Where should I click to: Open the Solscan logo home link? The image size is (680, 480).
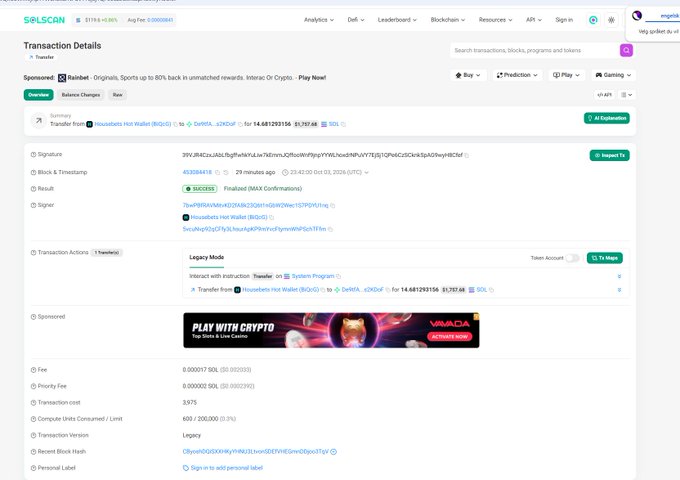[44, 20]
